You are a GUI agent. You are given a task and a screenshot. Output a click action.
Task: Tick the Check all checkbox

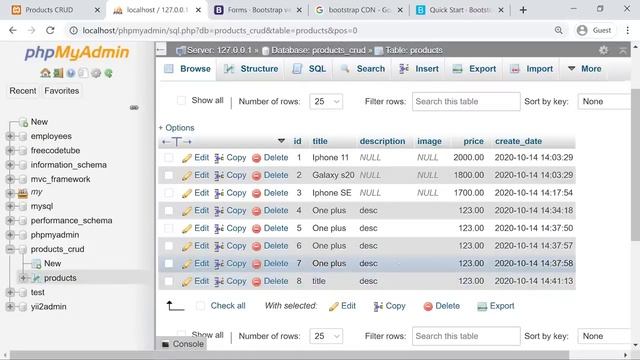[200, 306]
